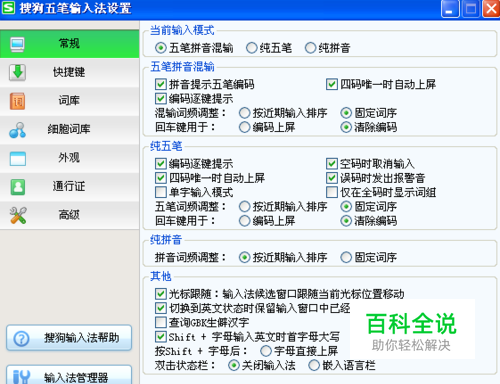
Task: Select 纯五笔 input mode
Action: coord(251,48)
